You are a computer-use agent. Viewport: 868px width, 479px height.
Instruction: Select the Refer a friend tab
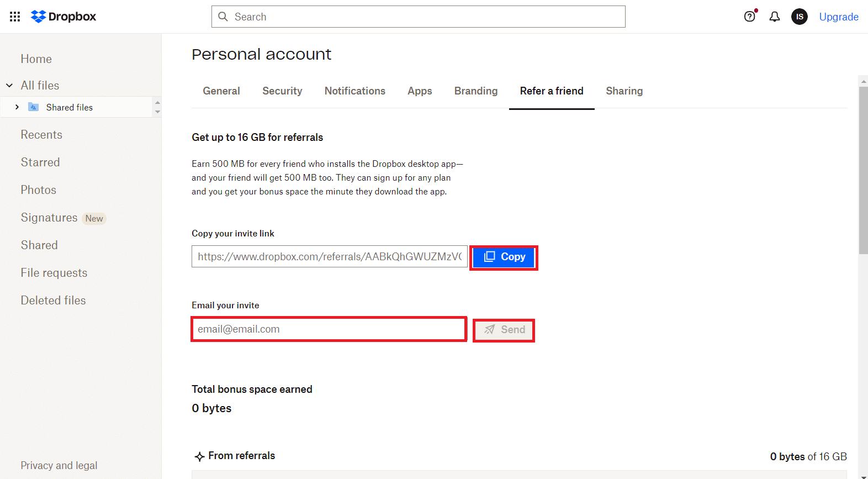[x=552, y=91]
